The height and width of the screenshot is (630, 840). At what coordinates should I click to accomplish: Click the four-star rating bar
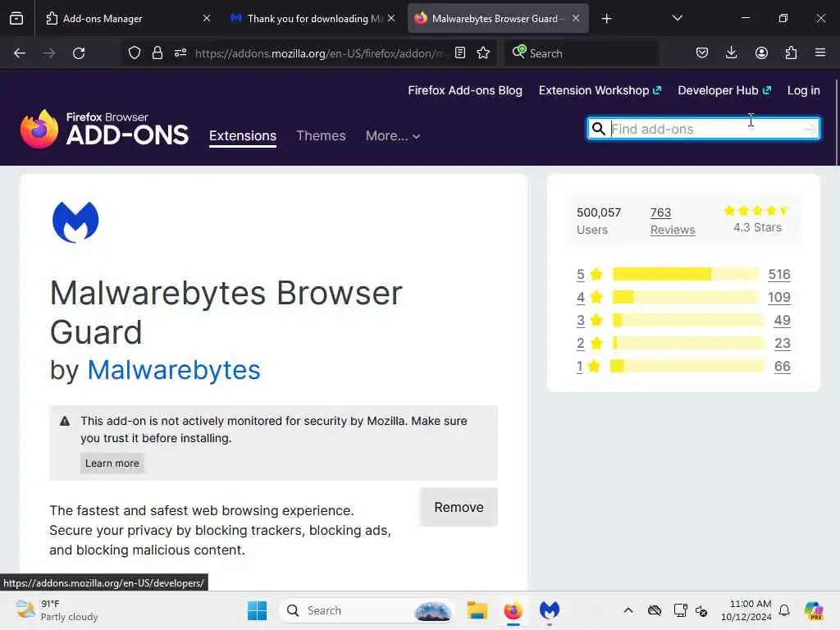click(x=685, y=297)
